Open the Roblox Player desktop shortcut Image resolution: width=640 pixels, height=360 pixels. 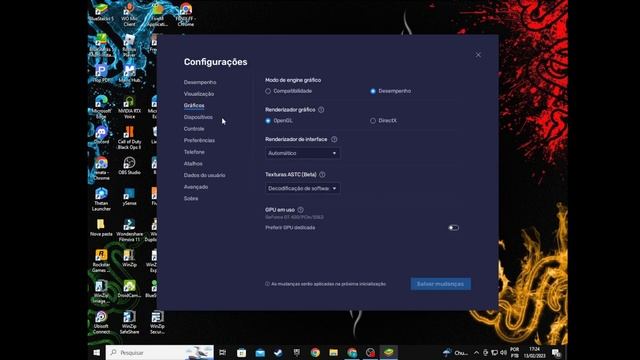click(x=129, y=45)
